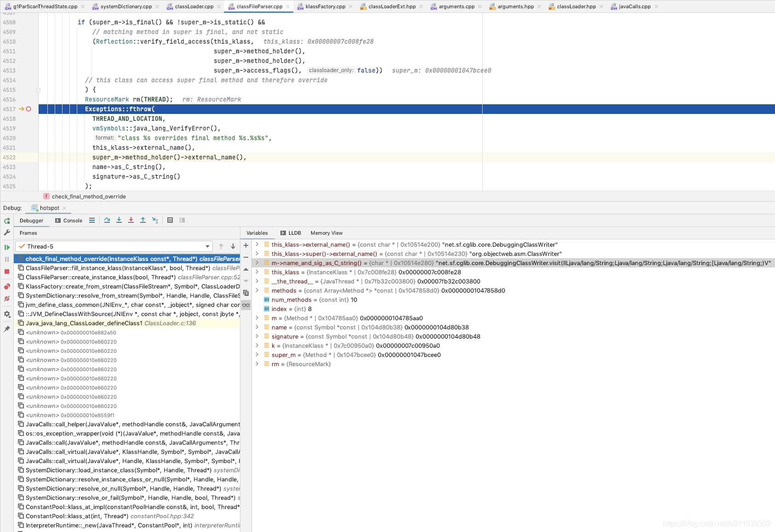Open the Evaluate Expression calculator icon
The image size is (775, 532).
tap(171, 220)
